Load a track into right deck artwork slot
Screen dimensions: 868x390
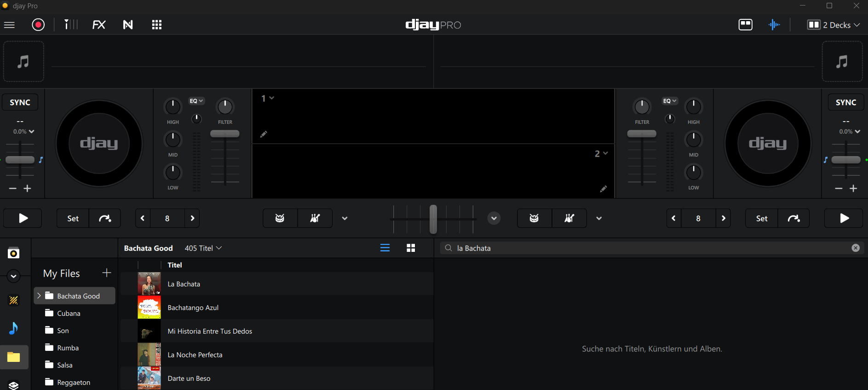(x=842, y=61)
